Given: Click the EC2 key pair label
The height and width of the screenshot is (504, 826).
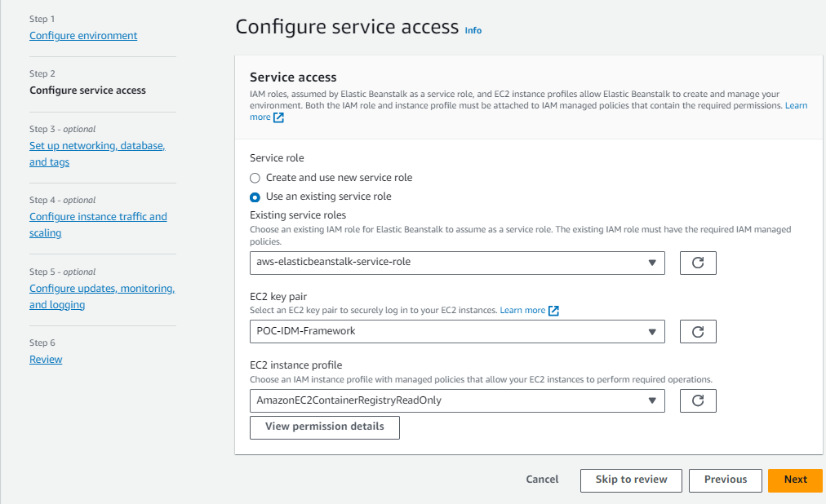Looking at the screenshot, I should coord(278,297).
